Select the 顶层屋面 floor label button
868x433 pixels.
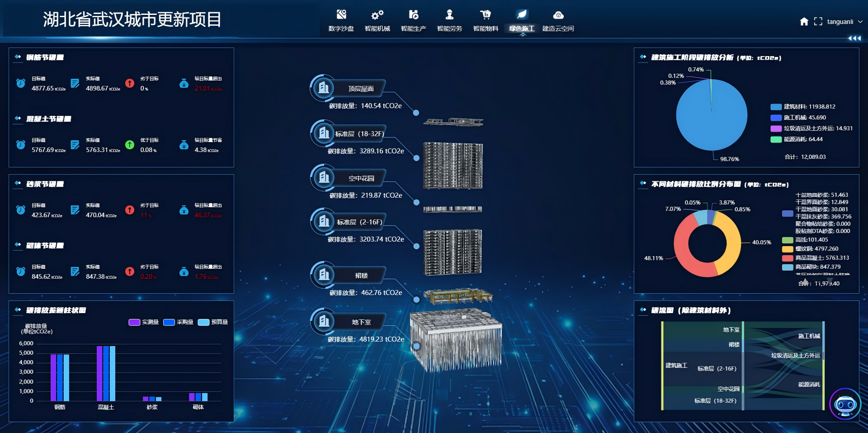click(x=361, y=89)
